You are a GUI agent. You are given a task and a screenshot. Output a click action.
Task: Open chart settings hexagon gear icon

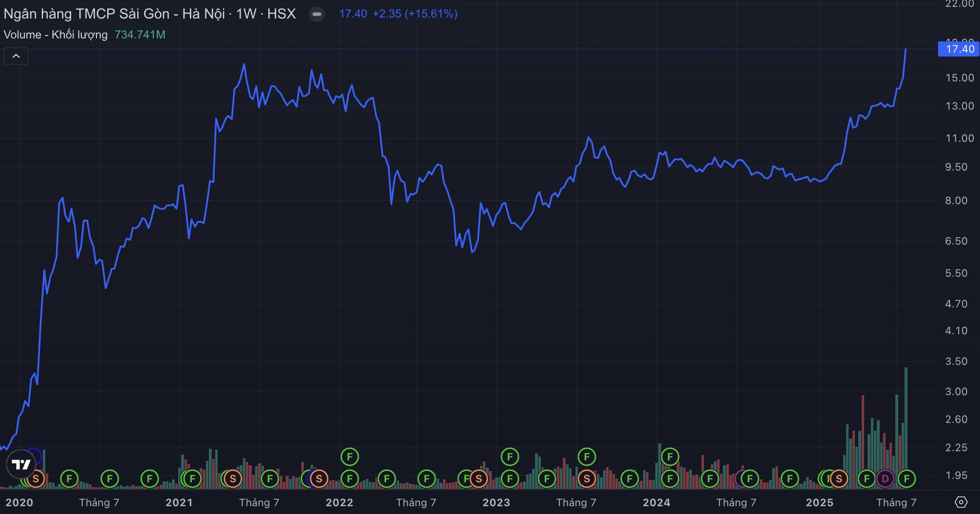point(961,502)
